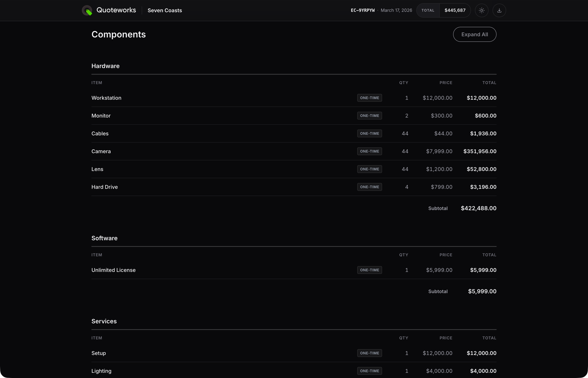Click the Services section heading

[x=104, y=321]
